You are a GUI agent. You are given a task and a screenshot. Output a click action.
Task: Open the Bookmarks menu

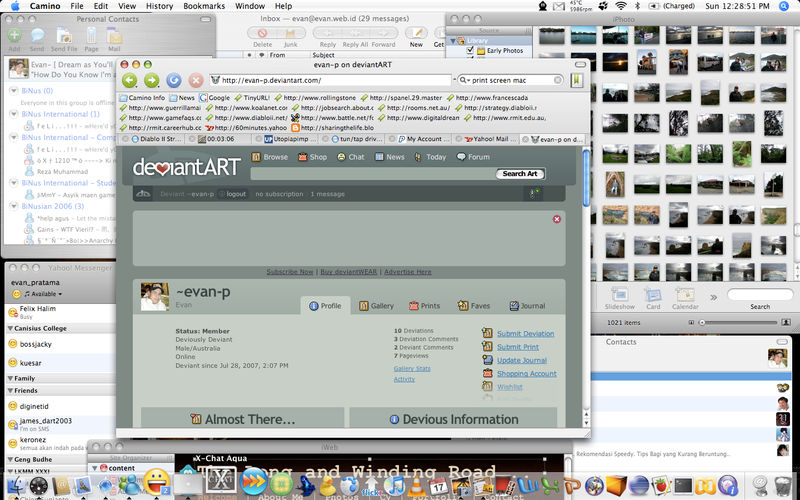(x=204, y=6)
